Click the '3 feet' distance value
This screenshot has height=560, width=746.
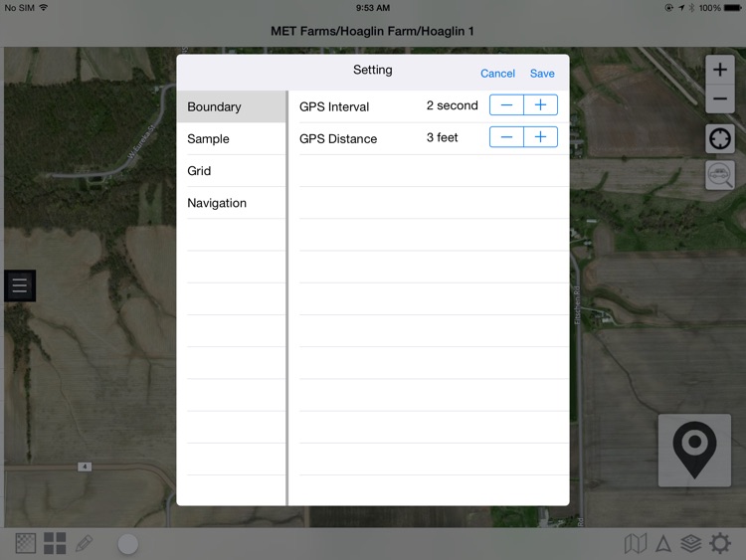(x=442, y=137)
